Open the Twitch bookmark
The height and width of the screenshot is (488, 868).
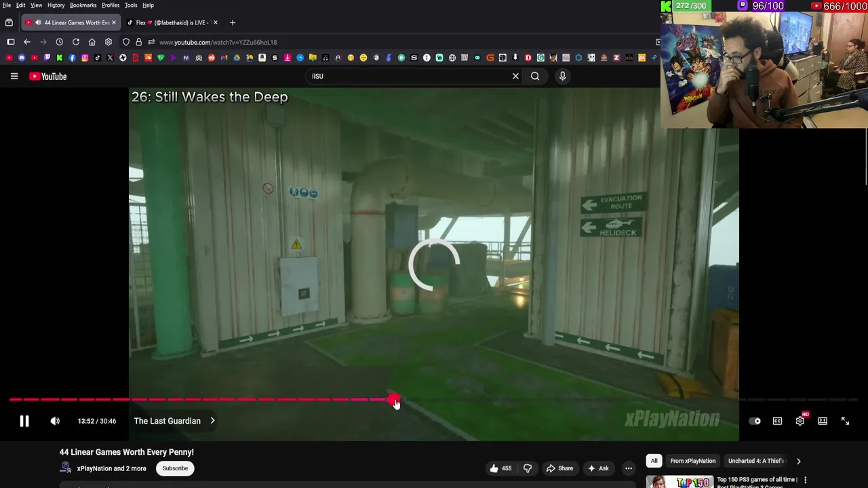coord(47,58)
